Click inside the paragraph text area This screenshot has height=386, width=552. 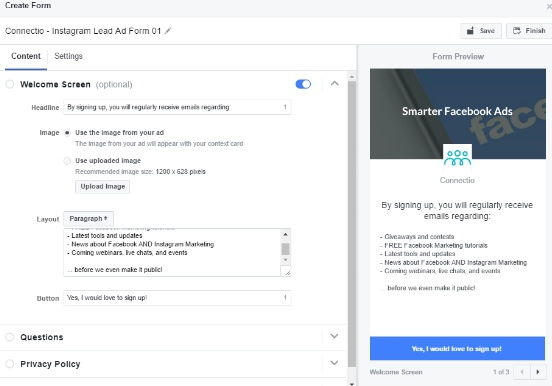[172, 253]
